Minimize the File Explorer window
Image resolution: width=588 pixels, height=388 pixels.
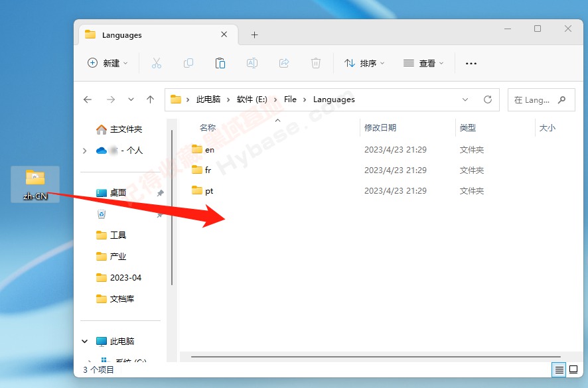point(508,29)
